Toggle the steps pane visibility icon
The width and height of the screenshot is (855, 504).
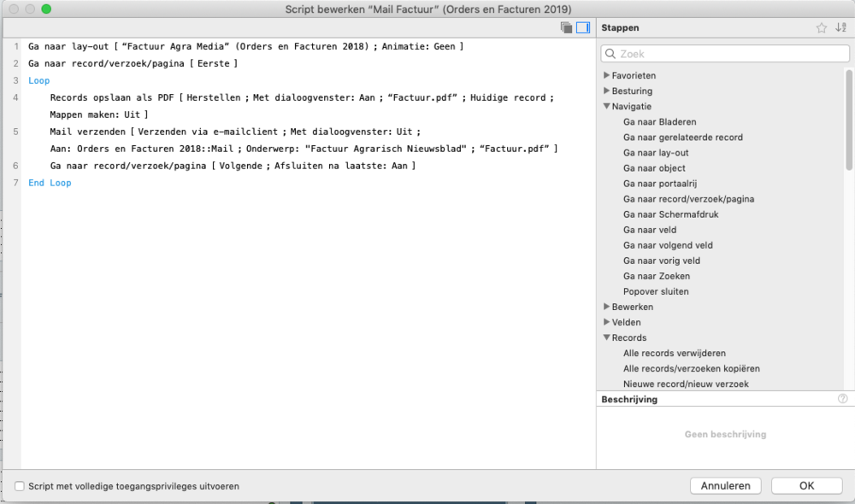(583, 28)
